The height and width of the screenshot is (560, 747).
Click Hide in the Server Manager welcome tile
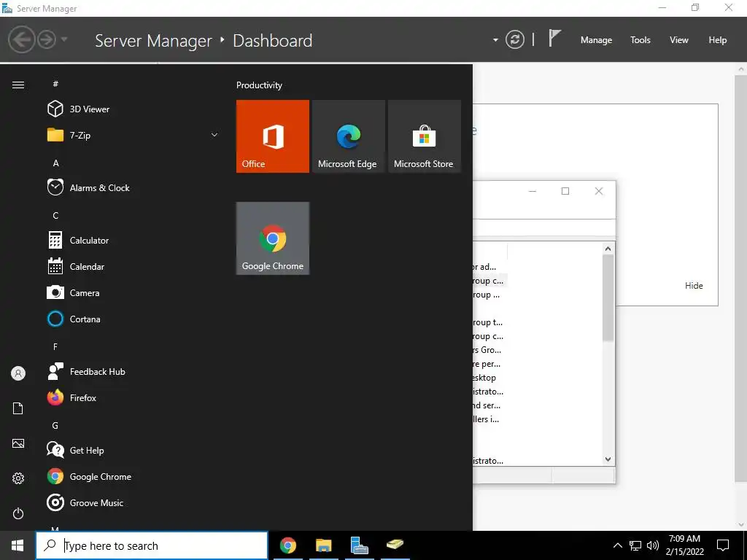694,286
